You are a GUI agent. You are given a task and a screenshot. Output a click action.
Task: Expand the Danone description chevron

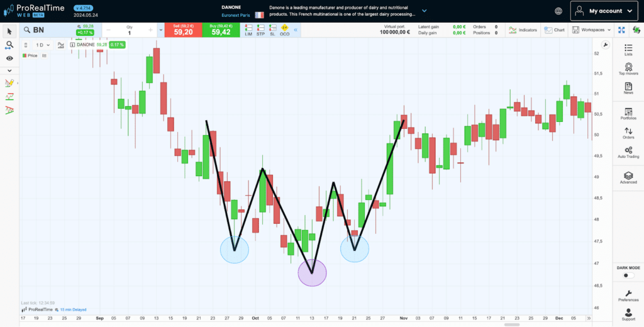[x=425, y=11]
